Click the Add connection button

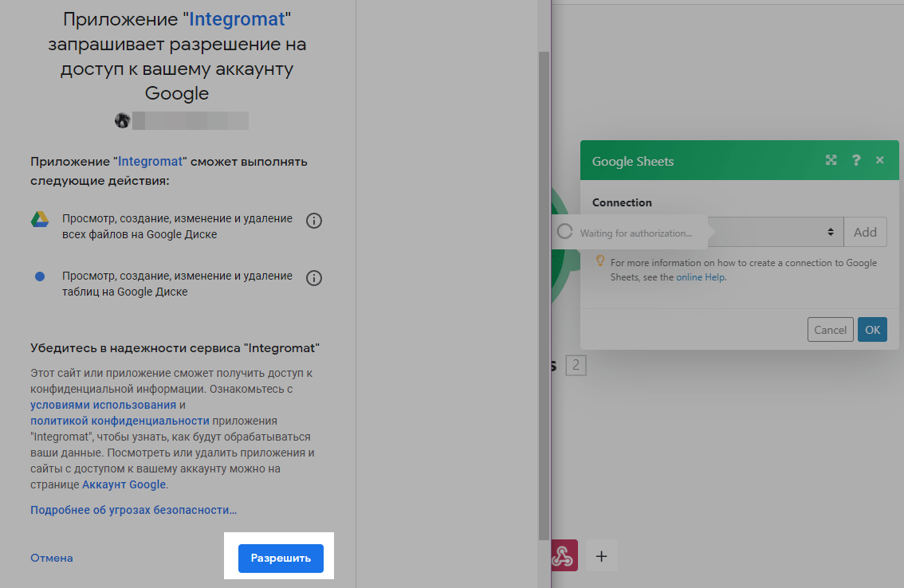865,233
